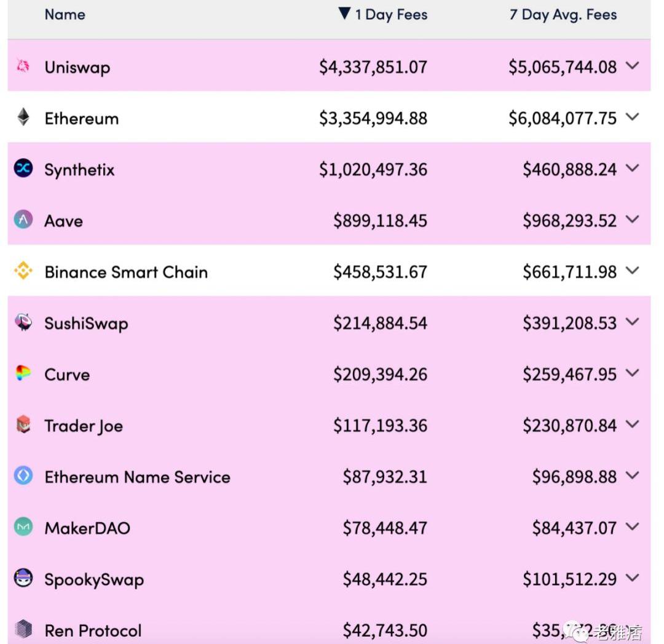Viewport: 664px width, 644px height.
Task: Click the Name column header
Action: pos(65,14)
